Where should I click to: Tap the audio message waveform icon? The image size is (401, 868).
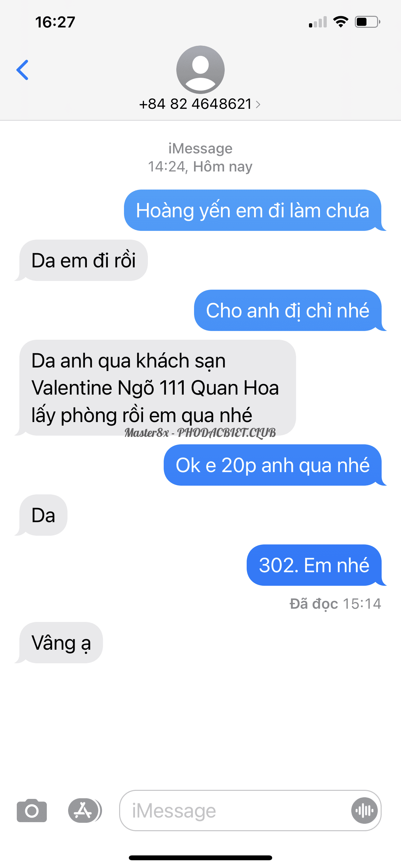(364, 811)
